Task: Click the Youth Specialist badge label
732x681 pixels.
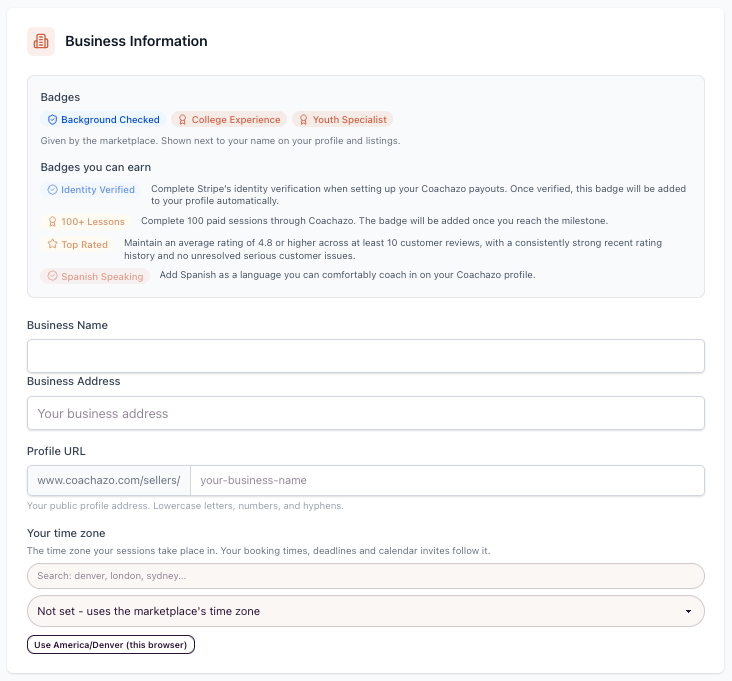Action: click(x=350, y=119)
